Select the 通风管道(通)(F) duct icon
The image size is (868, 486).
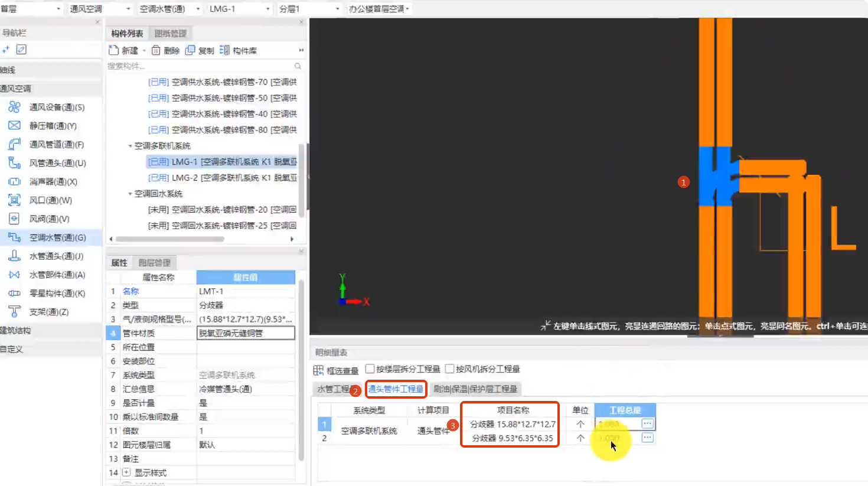click(x=14, y=144)
